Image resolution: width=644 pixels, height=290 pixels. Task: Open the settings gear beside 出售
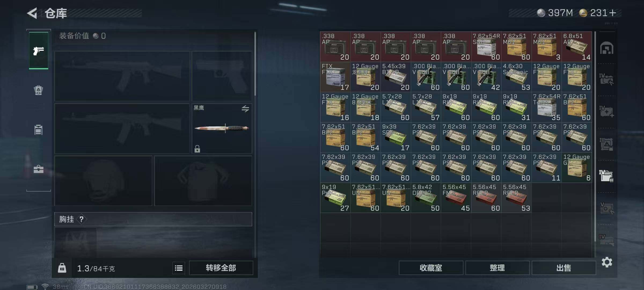tap(607, 262)
